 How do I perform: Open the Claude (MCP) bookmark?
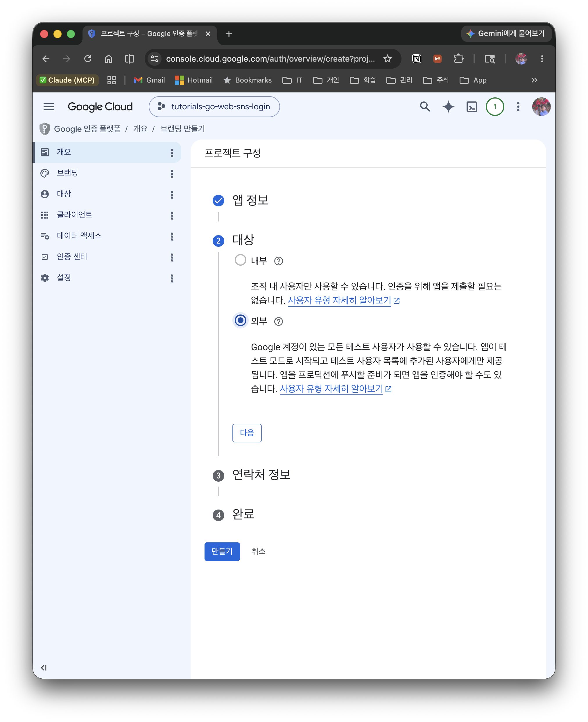[x=67, y=80]
